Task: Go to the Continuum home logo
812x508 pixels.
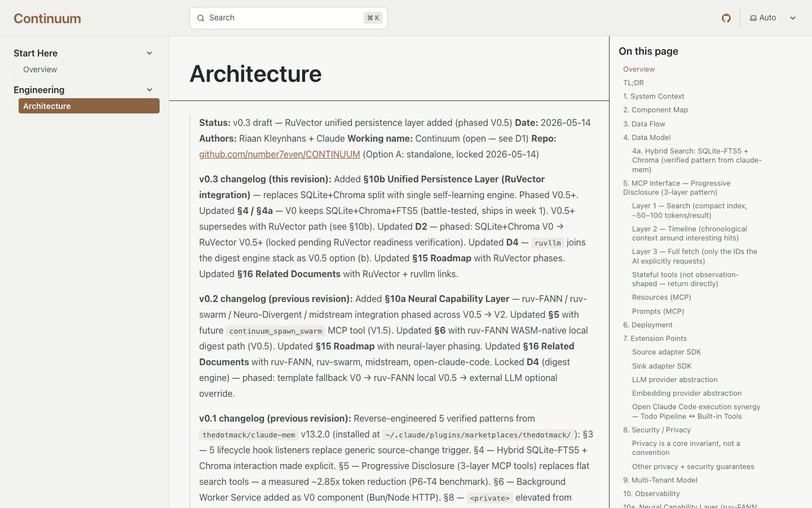Action: pyautogui.click(x=47, y=19)
